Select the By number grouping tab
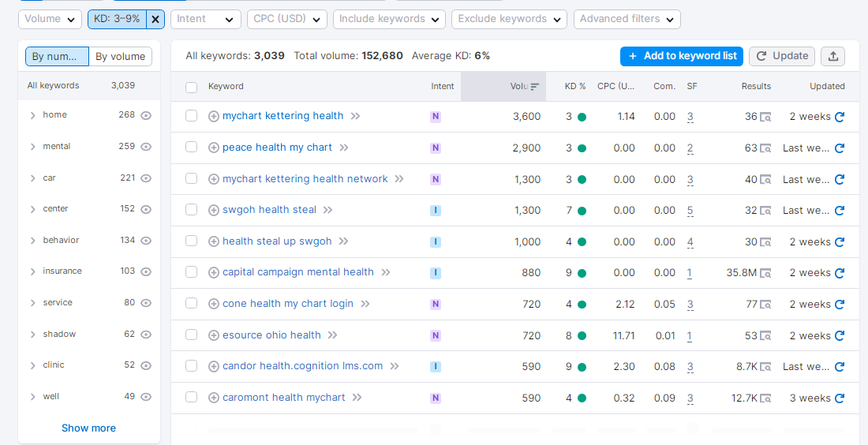 click(x=56, y=57)
